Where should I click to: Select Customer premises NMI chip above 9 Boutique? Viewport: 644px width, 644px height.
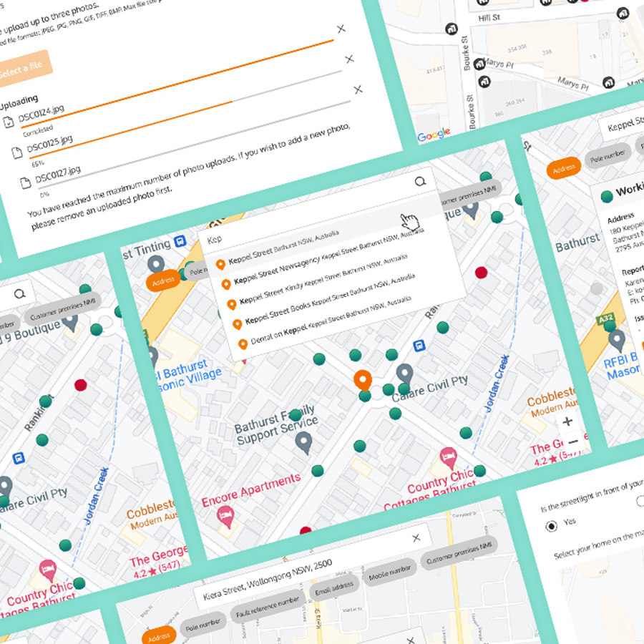pos(62,309)
